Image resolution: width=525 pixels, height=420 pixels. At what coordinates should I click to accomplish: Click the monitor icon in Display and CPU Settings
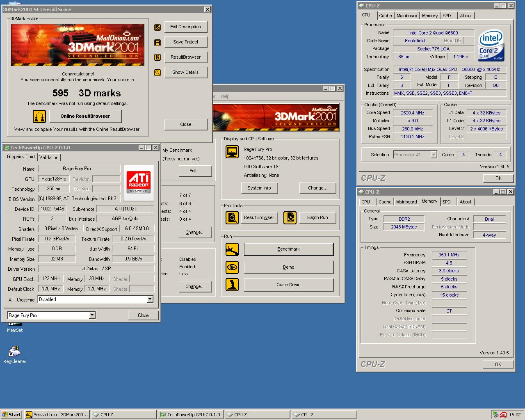[232, 152]
